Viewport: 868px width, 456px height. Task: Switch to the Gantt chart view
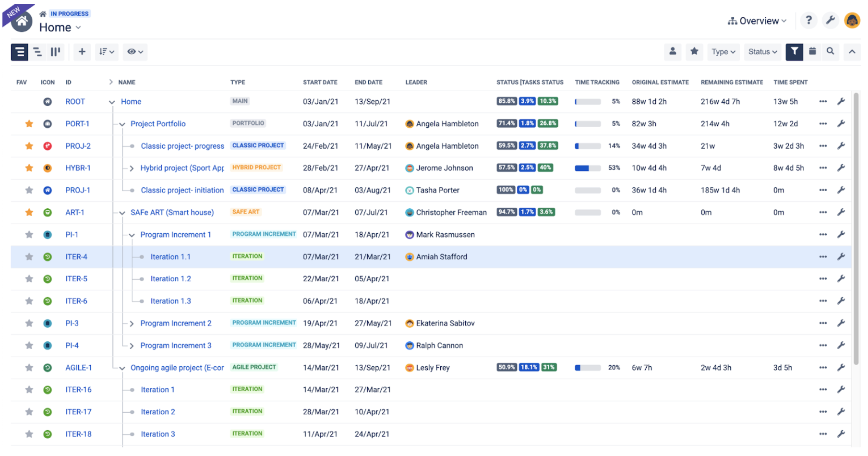point(38,52)
